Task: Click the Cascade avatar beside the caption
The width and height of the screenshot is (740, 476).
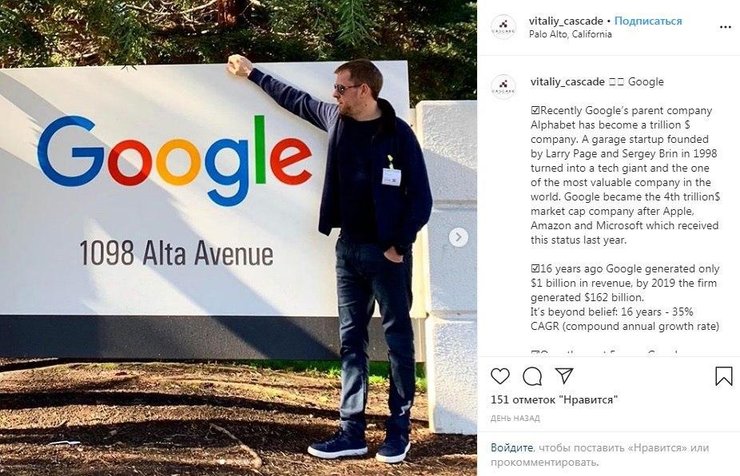Action: [503, 86]
